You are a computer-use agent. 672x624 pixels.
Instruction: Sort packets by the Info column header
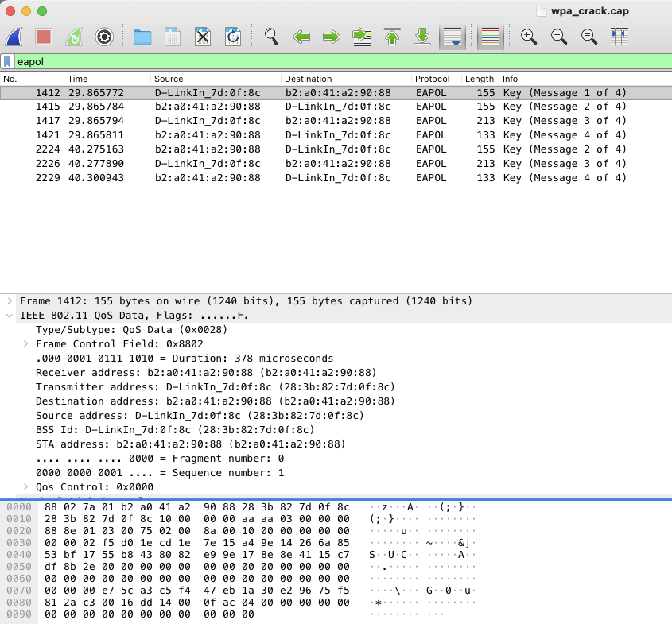coord(585,79)
